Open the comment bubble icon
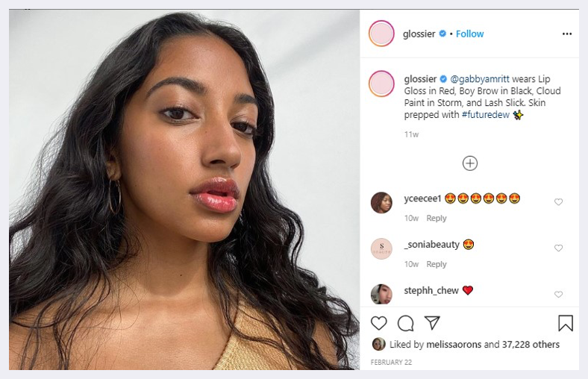The image size is (588, 379). (x=405, y=323)
